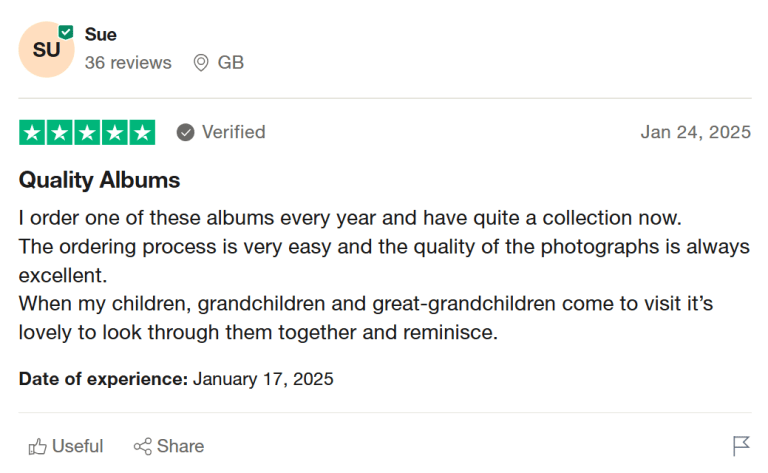Mark the review as Useful via label
This screenshot has width=768, height=473.
click(77, 446)
